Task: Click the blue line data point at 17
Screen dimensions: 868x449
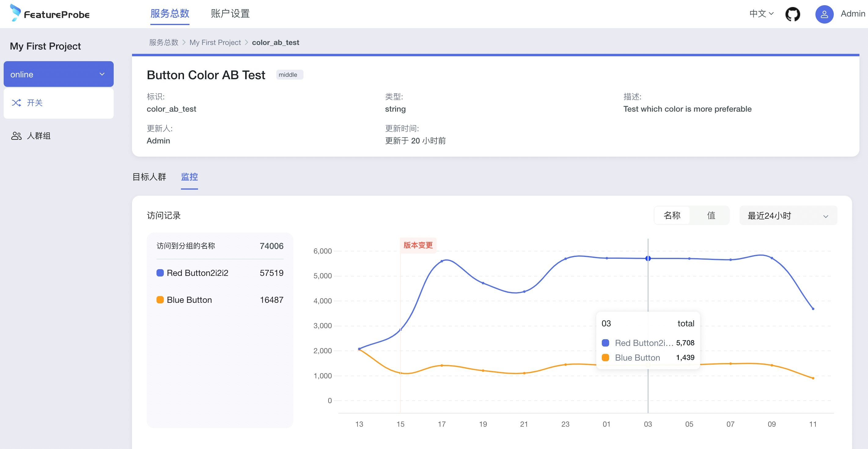Action: click(442, 261)
